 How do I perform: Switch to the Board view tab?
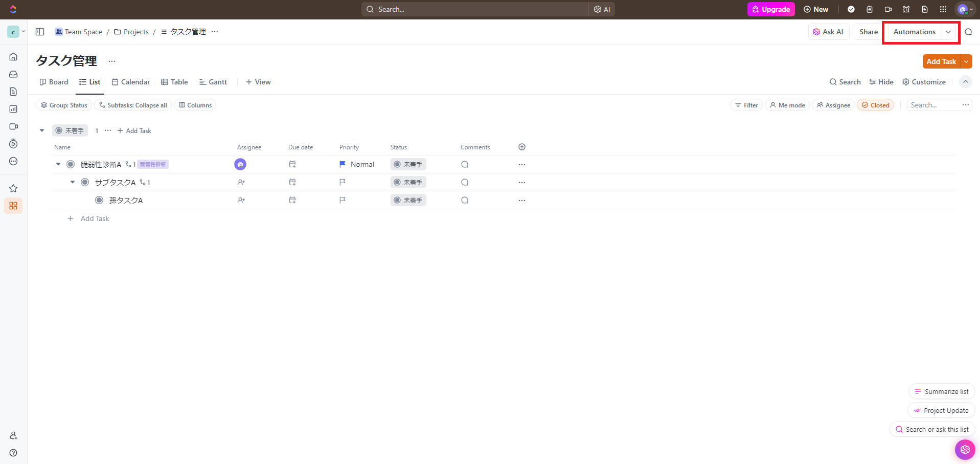(54, 82)
